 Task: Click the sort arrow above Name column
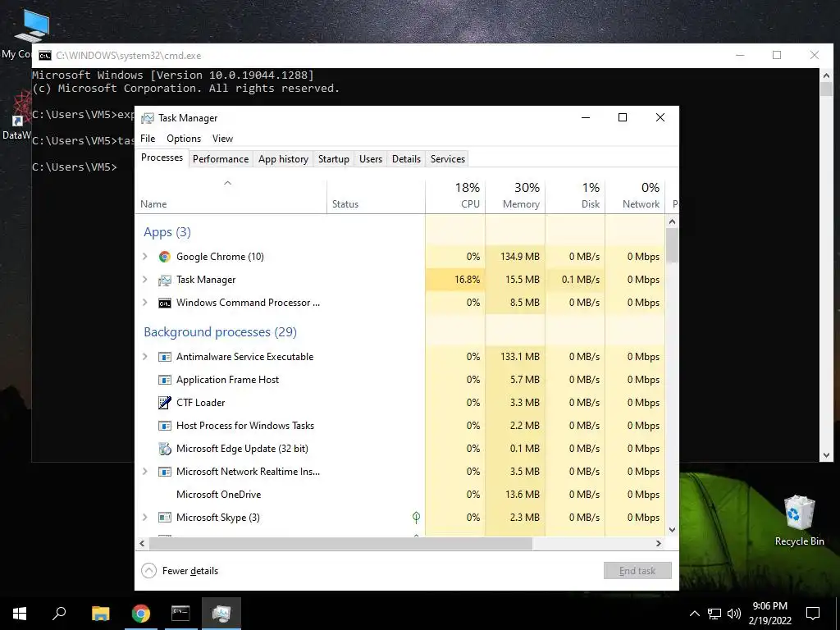coord(228,183)
